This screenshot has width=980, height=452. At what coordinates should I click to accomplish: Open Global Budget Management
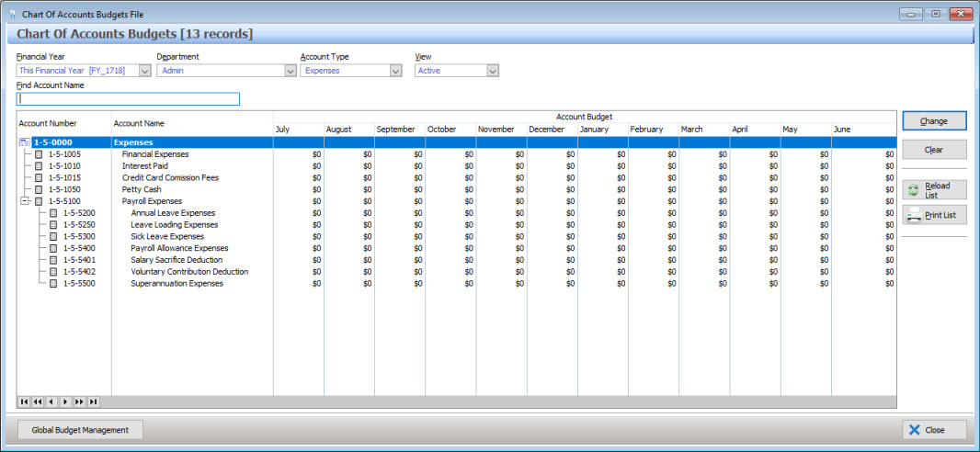(x=80, y=430)
